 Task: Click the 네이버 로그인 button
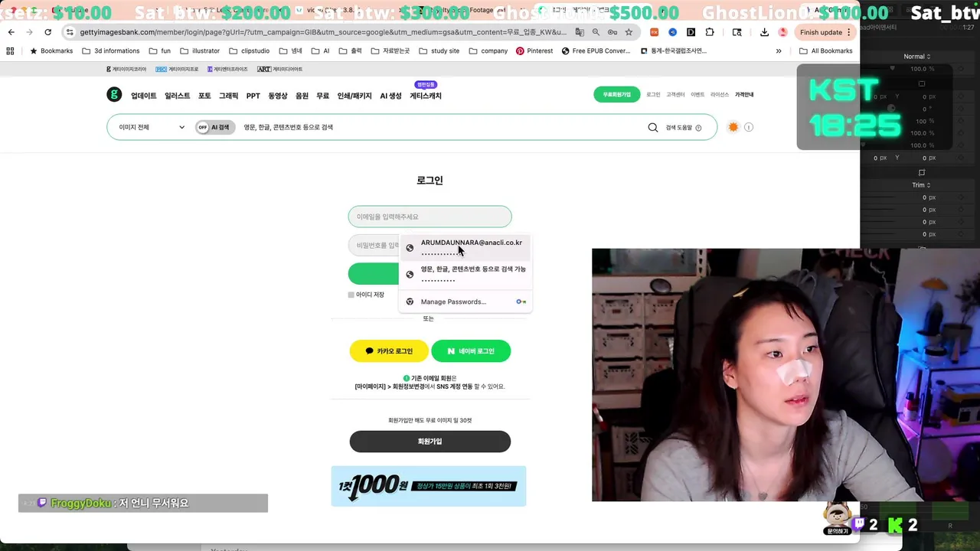(471, 350)
